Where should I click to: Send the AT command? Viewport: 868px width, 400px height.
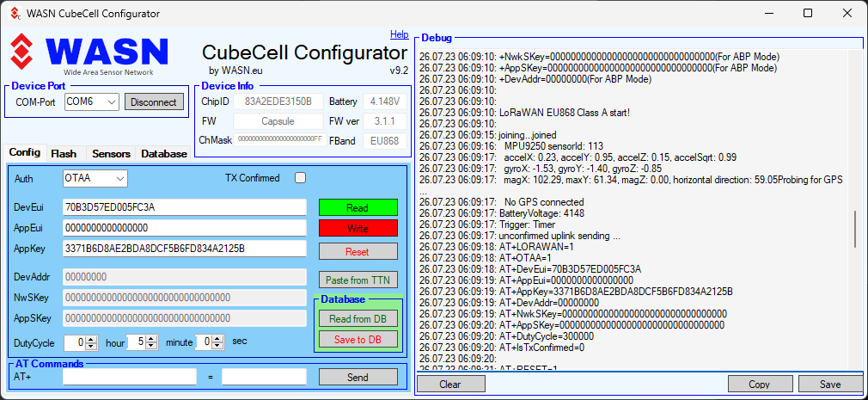pyautogui.click(x=358, y=378)
